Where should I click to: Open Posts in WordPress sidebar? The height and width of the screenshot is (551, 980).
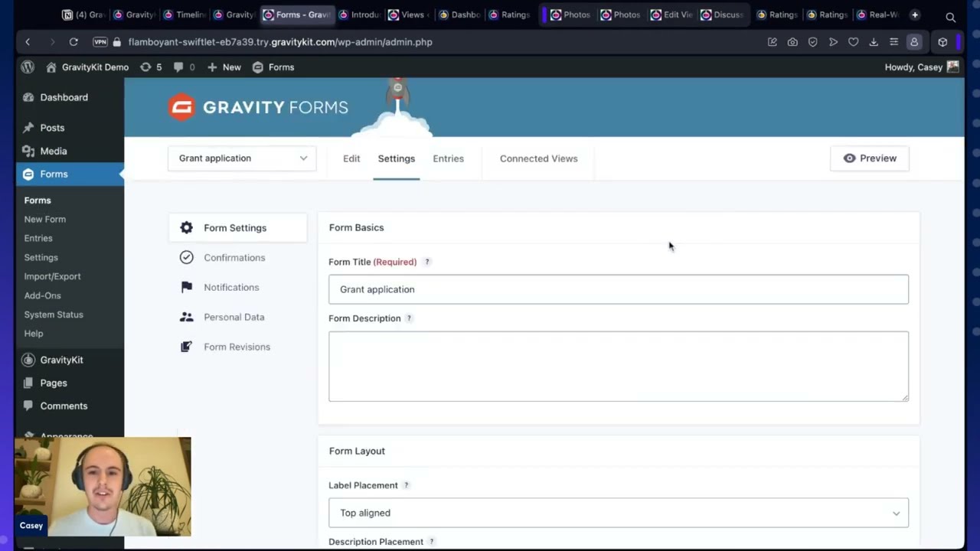pos(52,128)
